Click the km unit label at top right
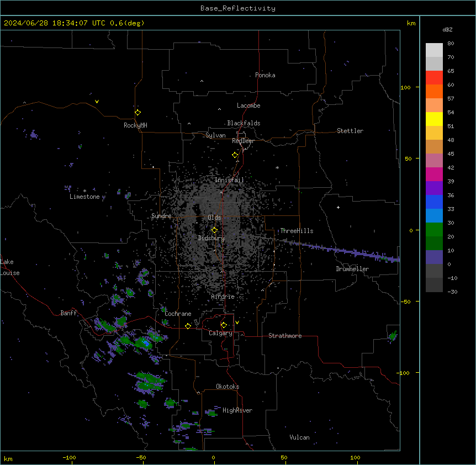The image size is (476, 465). click(411, 23)
